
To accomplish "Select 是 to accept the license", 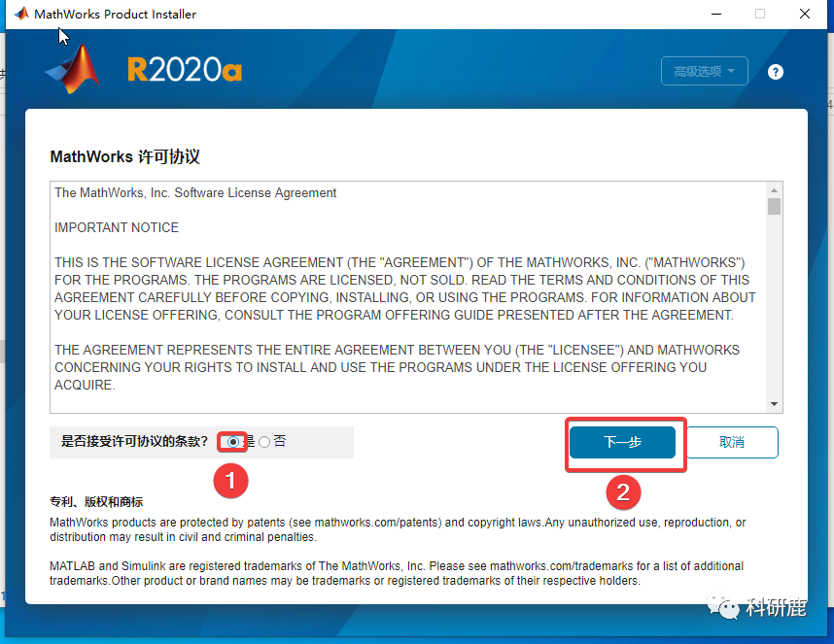I will click(232, 442).
